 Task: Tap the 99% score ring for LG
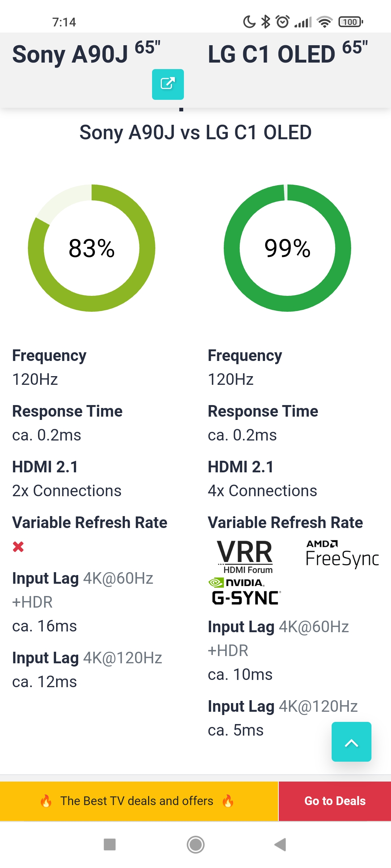tap(287, 248)
